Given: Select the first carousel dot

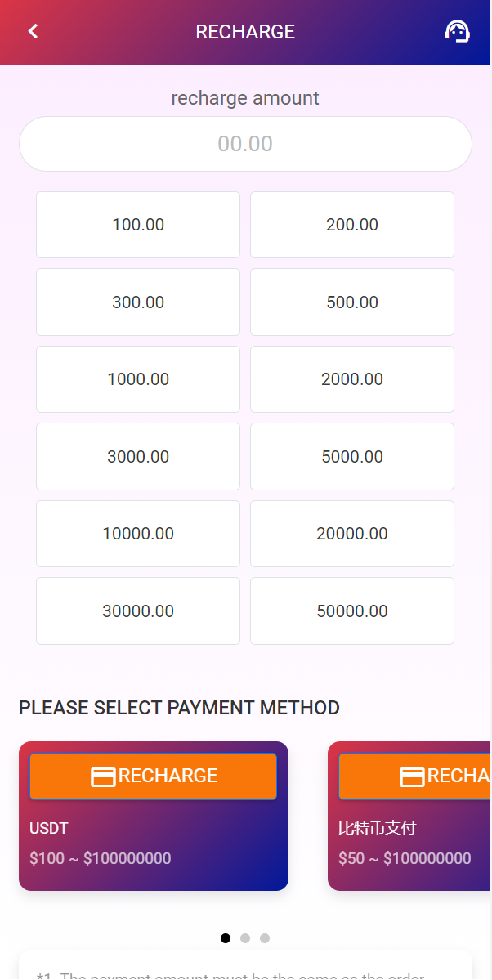Looking at the screenshot, I should click(225, 938).
